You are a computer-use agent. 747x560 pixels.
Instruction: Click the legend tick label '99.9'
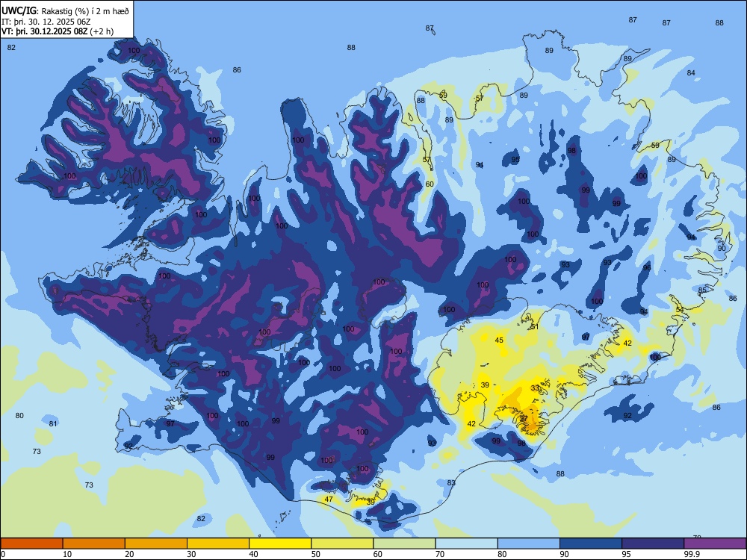tap(691, 554)
